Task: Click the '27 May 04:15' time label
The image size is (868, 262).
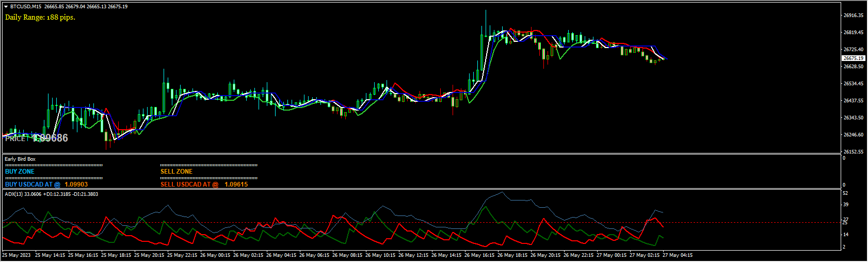Action: click(678, 255)
